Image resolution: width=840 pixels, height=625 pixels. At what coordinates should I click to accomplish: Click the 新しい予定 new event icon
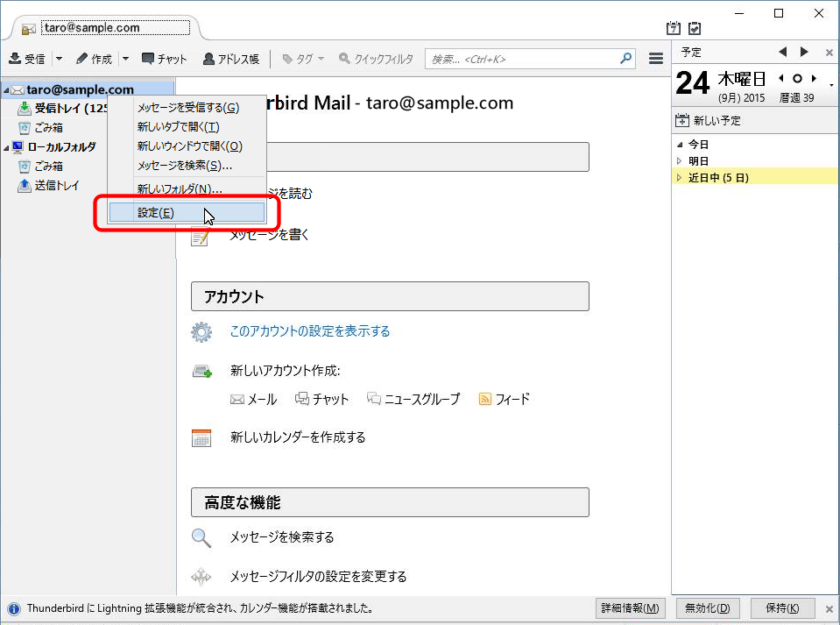coord(683,121)
